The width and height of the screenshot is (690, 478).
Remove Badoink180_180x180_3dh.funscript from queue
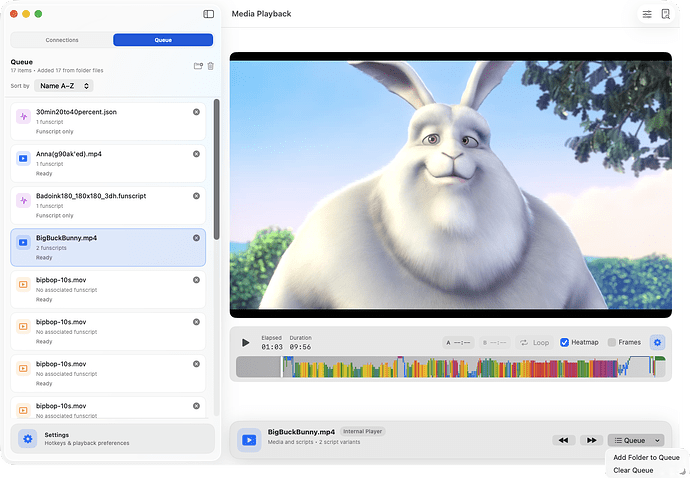tap(196, 196)
